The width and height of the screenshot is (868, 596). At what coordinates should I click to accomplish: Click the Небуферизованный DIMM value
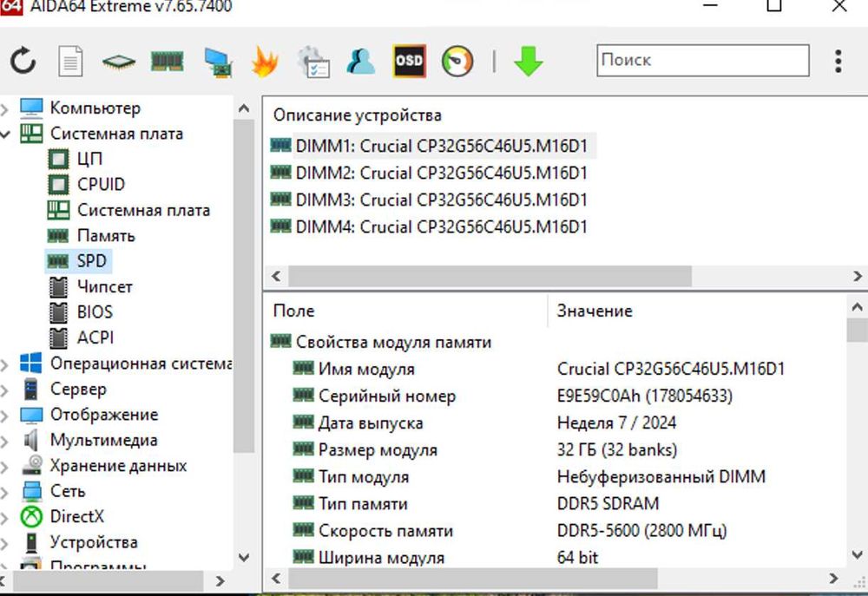661,476
